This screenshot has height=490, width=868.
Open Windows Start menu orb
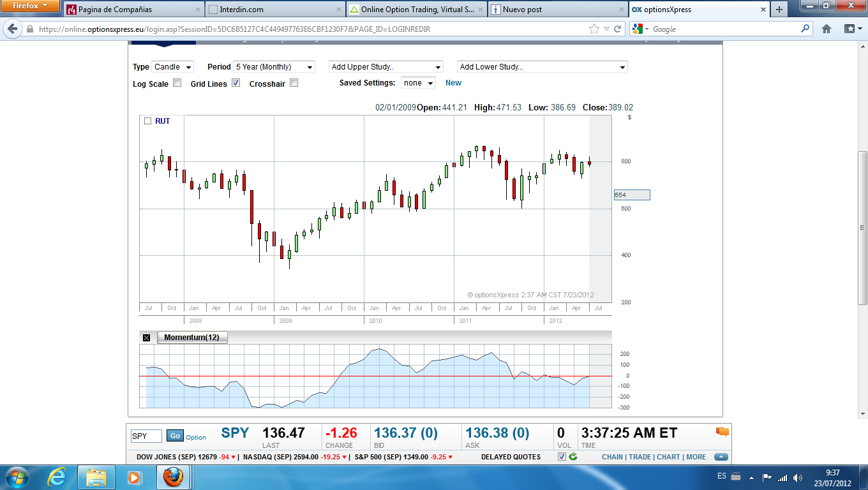17,477
